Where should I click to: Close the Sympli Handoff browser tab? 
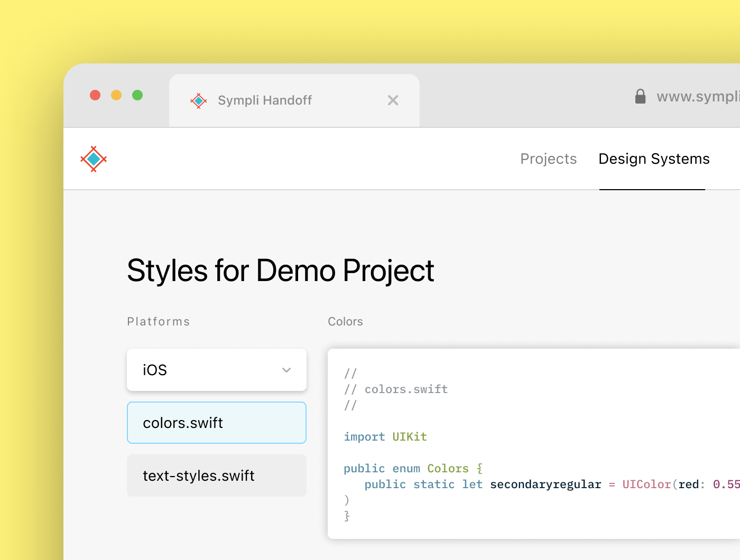click(x=393, y=100)
